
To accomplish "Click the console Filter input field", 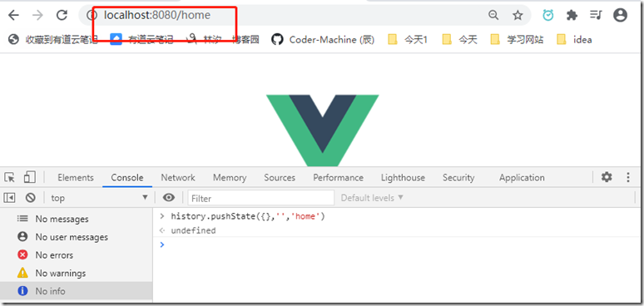I will point(260,198).
